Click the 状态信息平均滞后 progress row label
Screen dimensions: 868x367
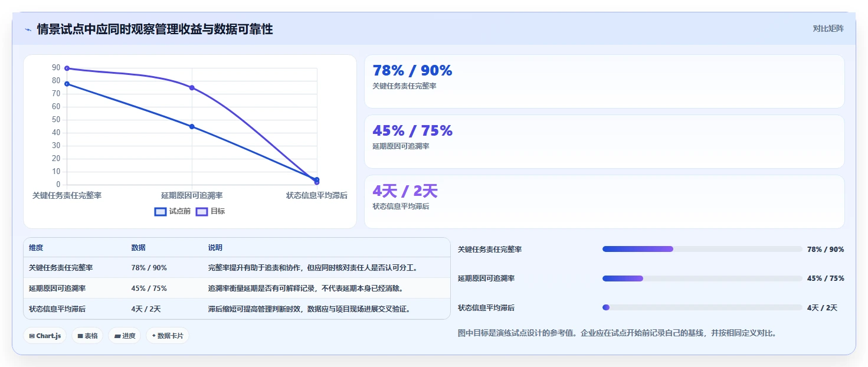pyautogui.click(x=486, y=308)
